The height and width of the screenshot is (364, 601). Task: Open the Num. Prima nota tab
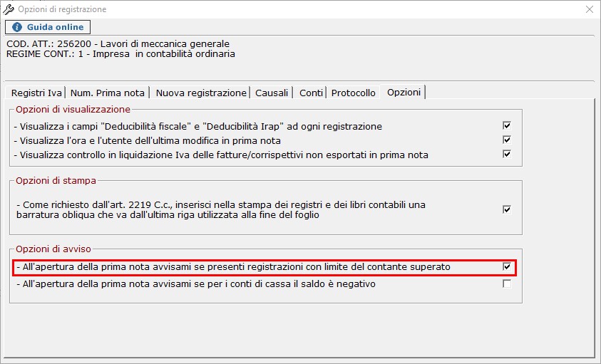point(108,93)
